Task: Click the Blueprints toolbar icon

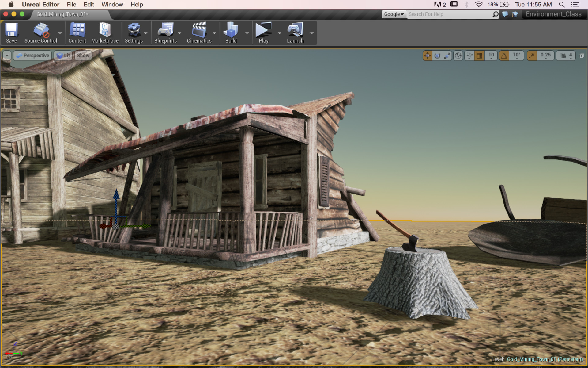Action: (165, 30)
